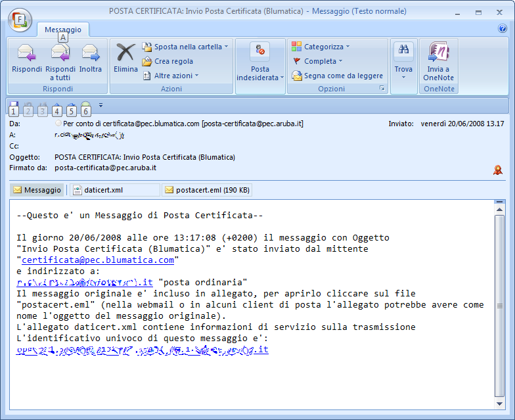
Task: Click the digital signature ribbon icon
Action: coord(498,170)
